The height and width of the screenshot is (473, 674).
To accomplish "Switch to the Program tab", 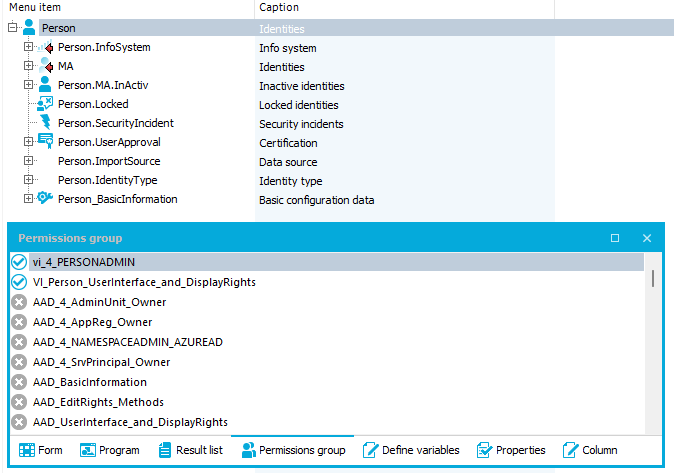I will 110,450.
